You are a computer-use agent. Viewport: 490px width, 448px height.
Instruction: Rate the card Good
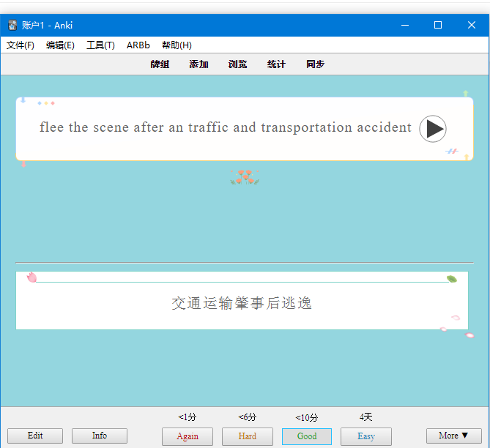(307, 436)
